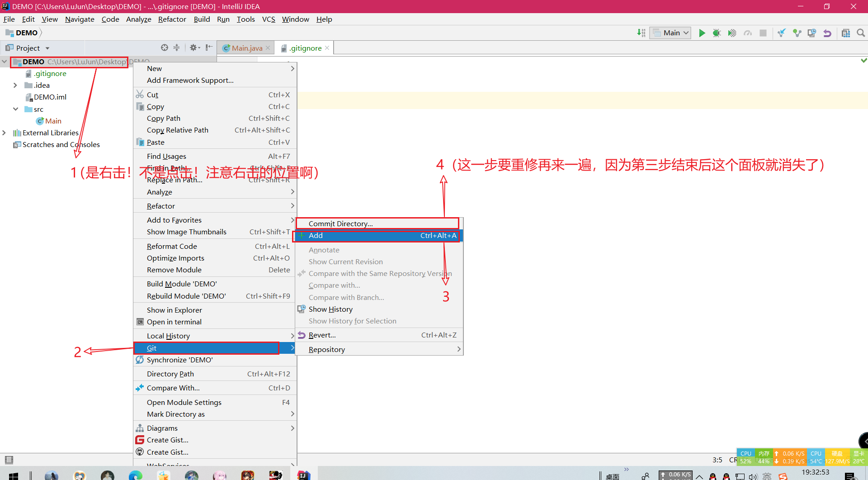Click the Create Gist... entry with GitHub icon
Screen dimensions: 868x480
coord(215,452)
